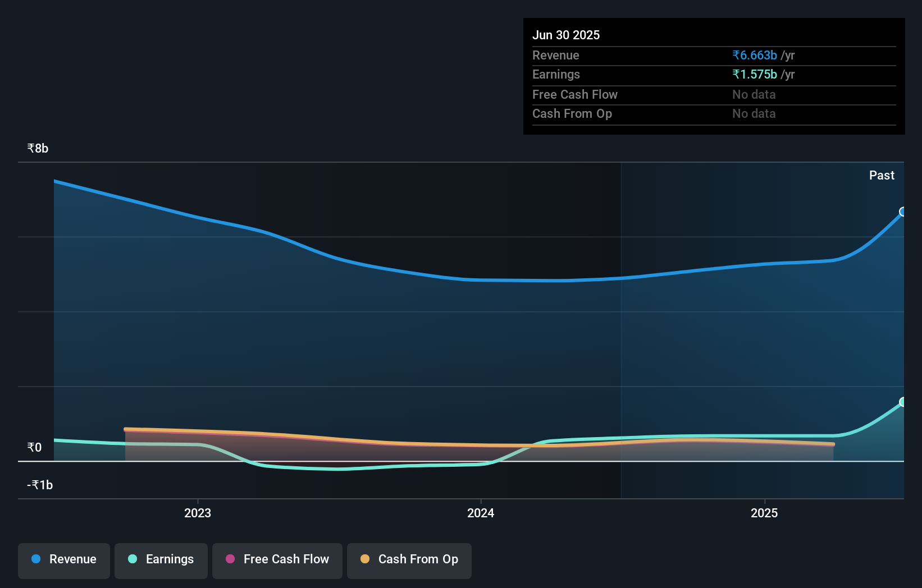The height and width of the screenshot is (588, 922).
Task: Click No data beside Free Cash Flow
Action: coord(754,94)
